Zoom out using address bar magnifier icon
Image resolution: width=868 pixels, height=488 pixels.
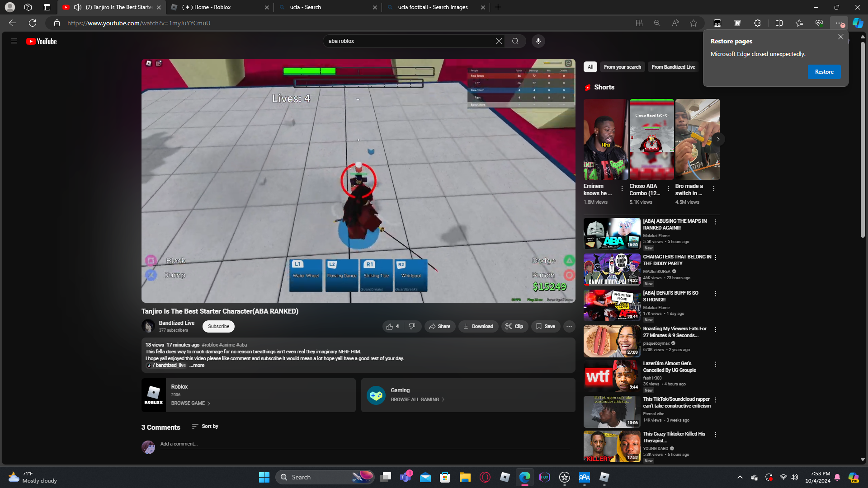[657, 23]
